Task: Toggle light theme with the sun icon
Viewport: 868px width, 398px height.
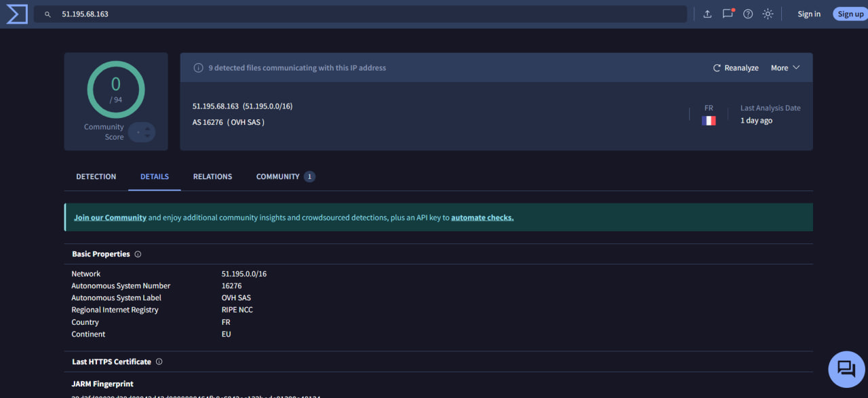Action: [768, 14]
